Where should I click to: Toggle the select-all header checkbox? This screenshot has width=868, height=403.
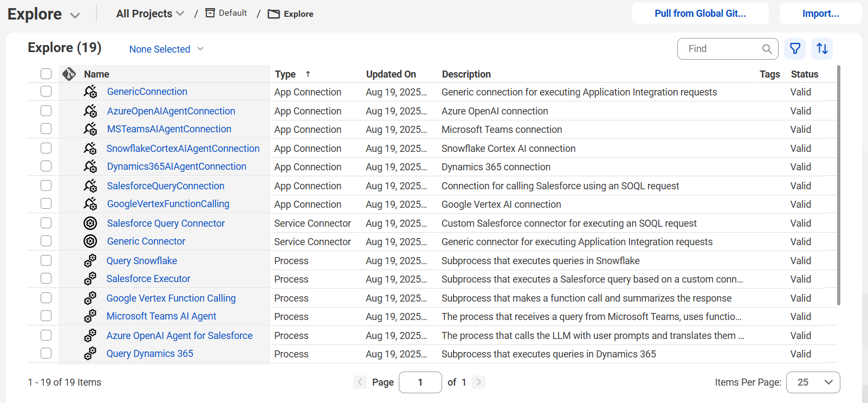(46, 74)
